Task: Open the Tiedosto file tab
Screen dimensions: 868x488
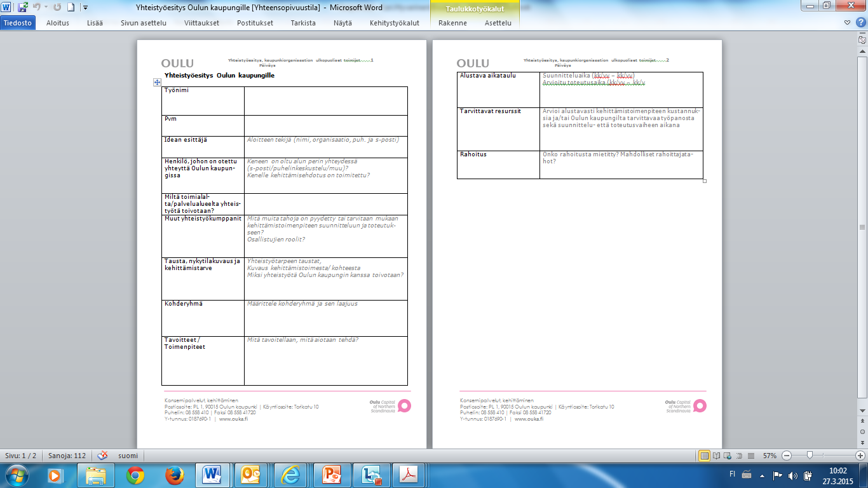Action: coord(18,23)
